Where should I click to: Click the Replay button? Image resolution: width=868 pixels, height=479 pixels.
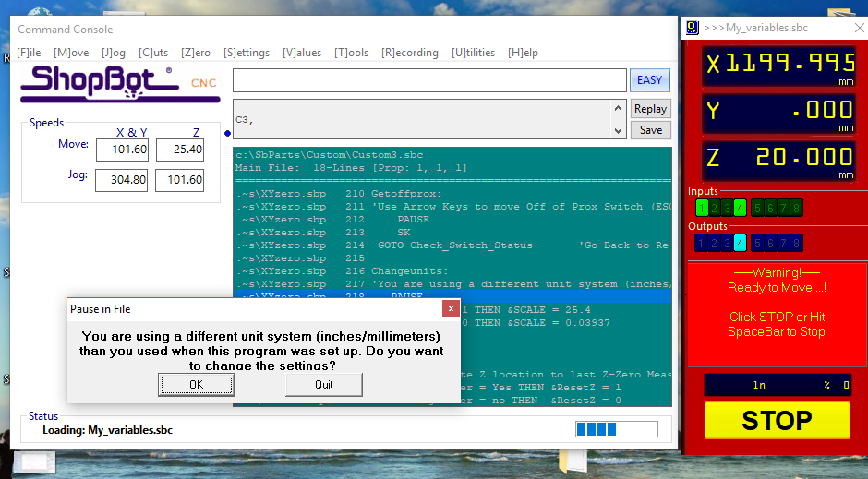tap(650, 109)
